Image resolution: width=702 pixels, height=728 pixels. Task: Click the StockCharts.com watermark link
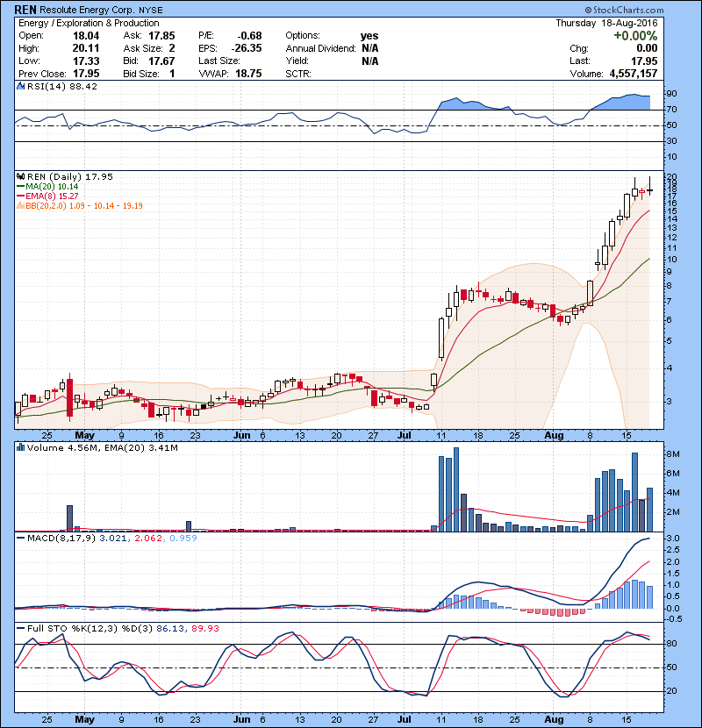[x=624, y=10]
